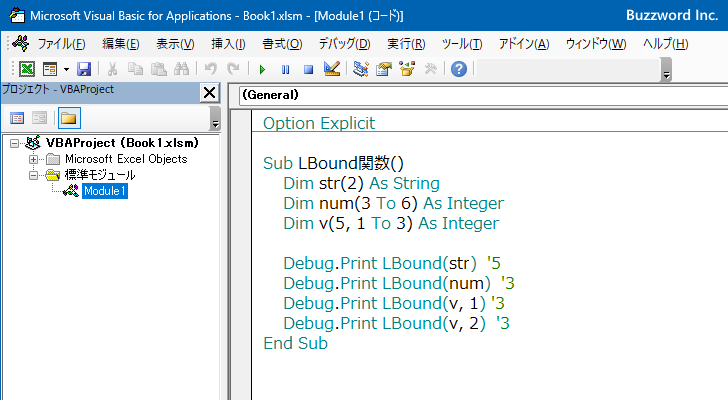Open the ウィンドウ(W) menu
728x400 pixels.
pyautogui.click(x=596, y=44)
